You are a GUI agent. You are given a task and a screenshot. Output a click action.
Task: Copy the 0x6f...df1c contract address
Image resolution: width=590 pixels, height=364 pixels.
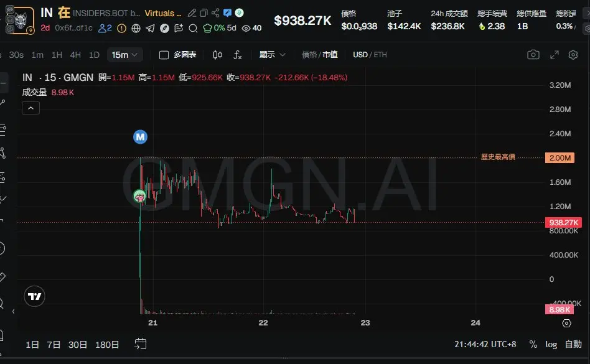pos(73,28)
